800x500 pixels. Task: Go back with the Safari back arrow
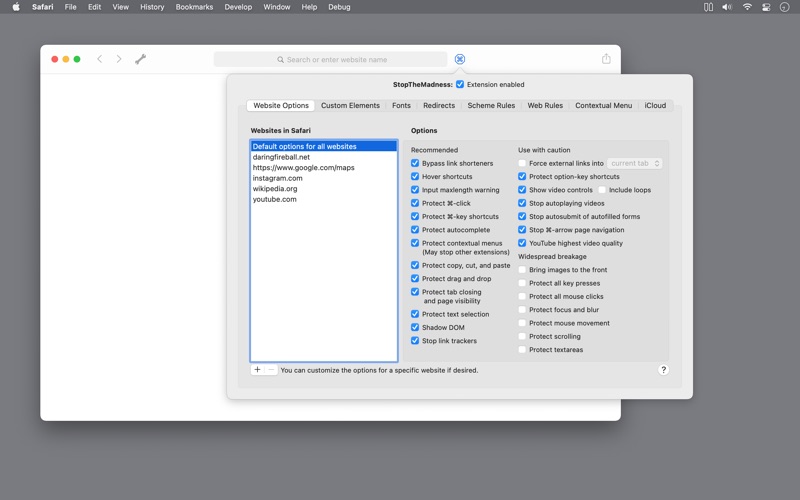tap(99, 59)
